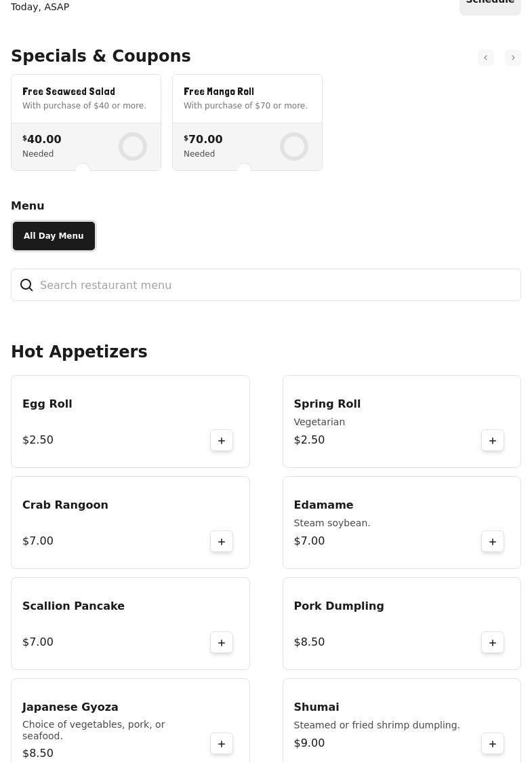This screenshot has width=532, height=763.
Task: Focus the Search restaurant menu field
Action: 271,286
